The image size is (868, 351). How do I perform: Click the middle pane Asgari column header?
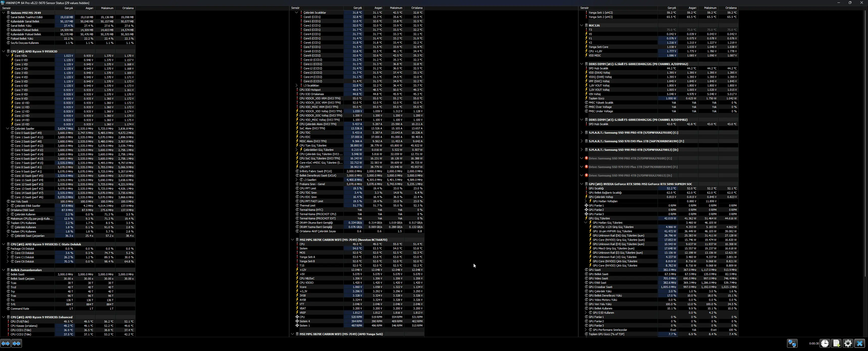coord(374,8)
